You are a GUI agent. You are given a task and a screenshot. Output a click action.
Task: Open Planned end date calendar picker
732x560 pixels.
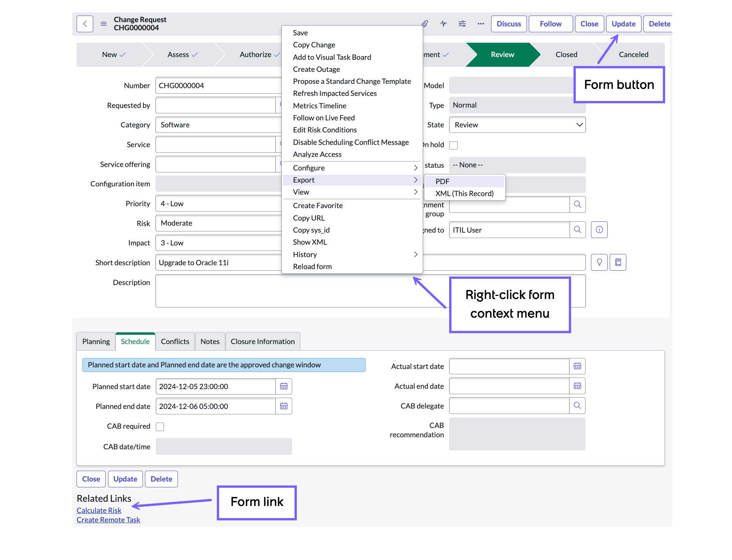(284, 406)
